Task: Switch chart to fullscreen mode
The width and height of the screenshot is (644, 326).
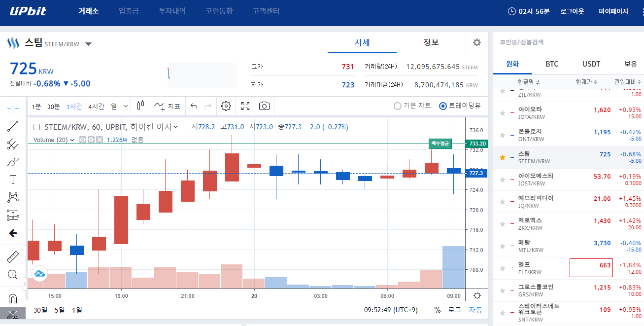Action: (x=245, y=106)
